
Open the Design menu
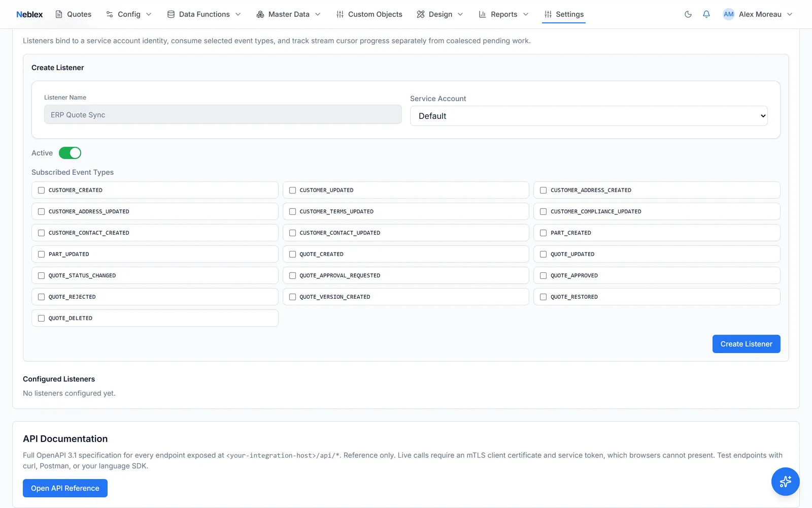pyautogui.click(x=441, y=14)
